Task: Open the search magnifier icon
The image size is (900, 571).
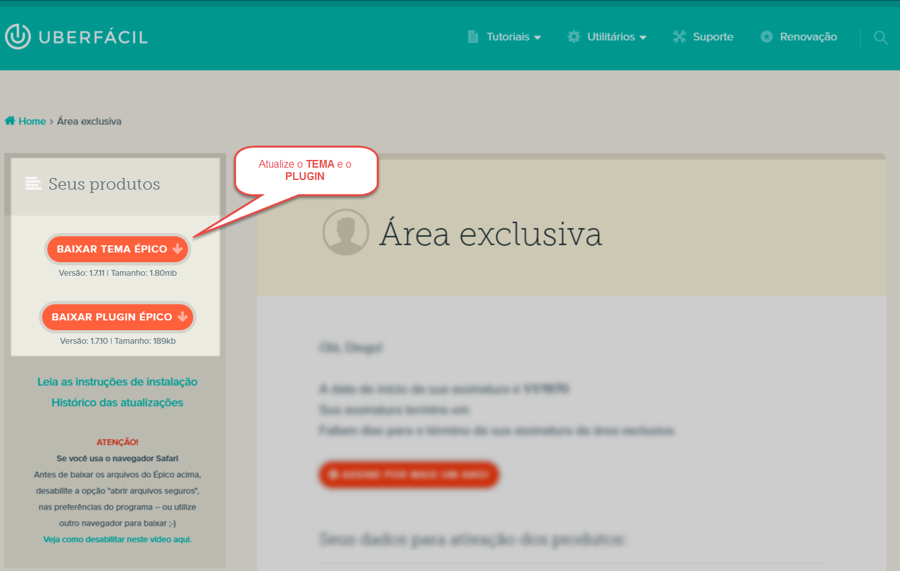Action: [880, 38]
